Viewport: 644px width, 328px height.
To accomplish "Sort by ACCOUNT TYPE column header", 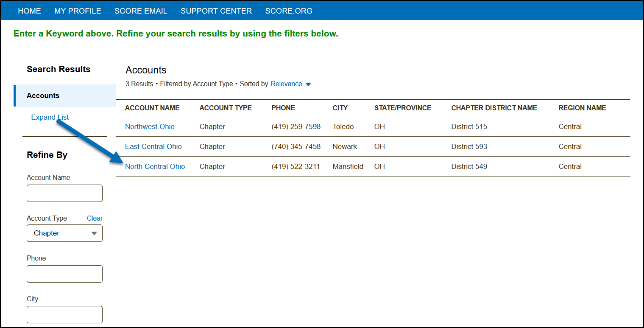I will (226, 108).
